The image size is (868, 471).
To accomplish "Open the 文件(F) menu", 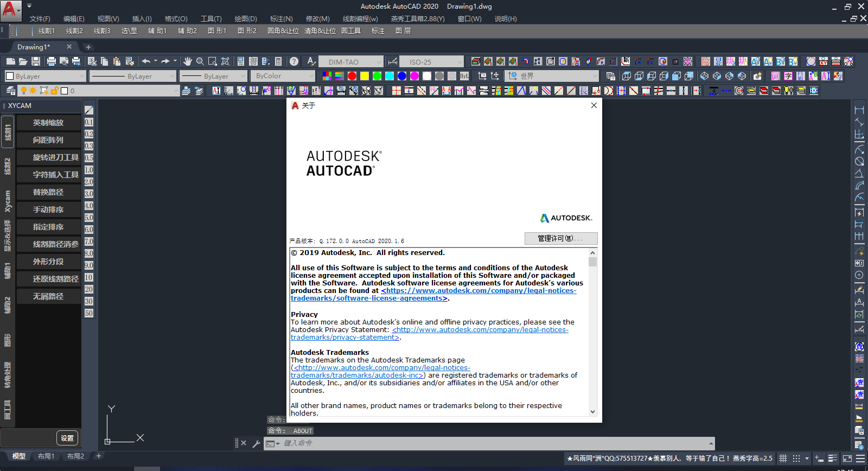I will click(x=40, y=19).
